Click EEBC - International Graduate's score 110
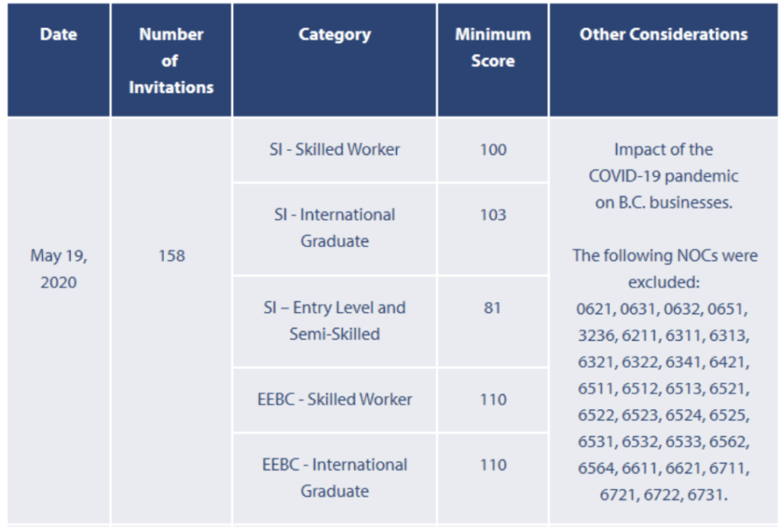780x532 pixels. [x=493, y=465]
